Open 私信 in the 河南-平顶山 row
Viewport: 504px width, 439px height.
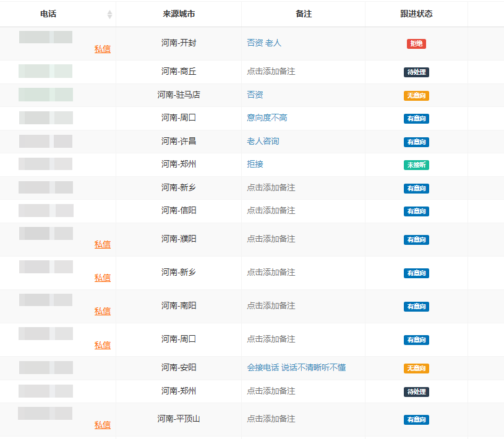point(103,425)
